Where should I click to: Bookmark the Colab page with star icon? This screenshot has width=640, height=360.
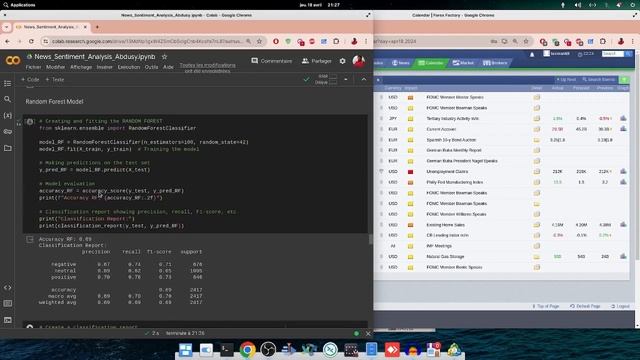(259, 41)
